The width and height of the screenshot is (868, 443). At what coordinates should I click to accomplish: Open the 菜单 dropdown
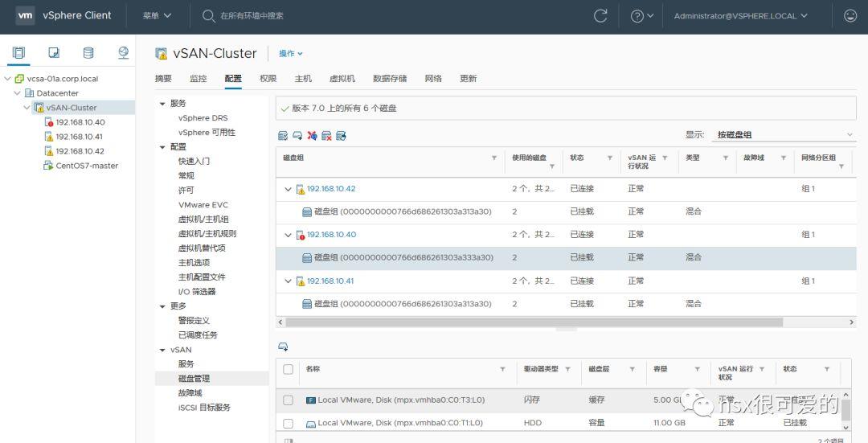pyautogui.click(x=158, y=16)
